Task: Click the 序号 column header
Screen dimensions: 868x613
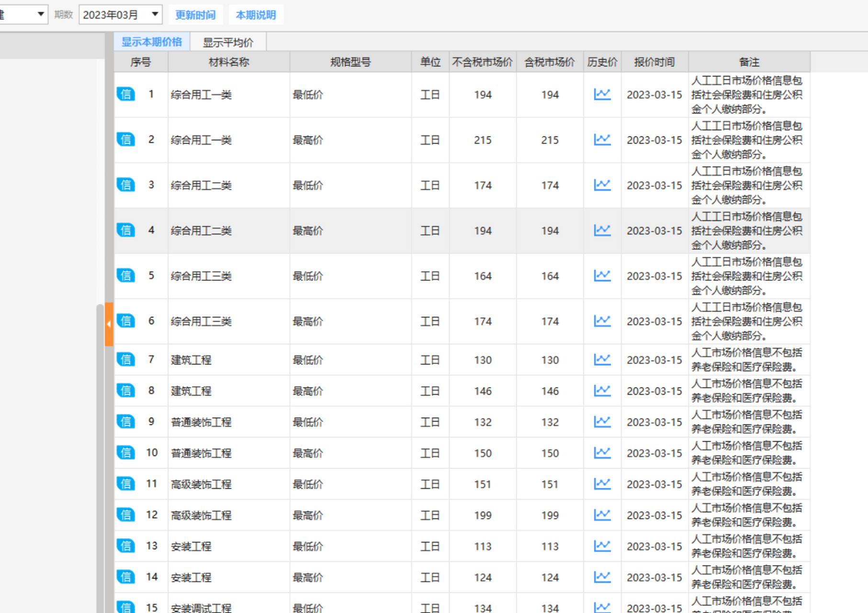Action: (141, 62)
